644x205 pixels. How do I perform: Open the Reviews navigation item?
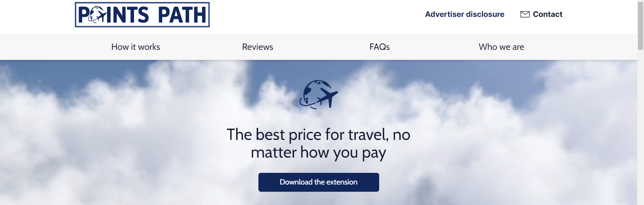[258, 47]
